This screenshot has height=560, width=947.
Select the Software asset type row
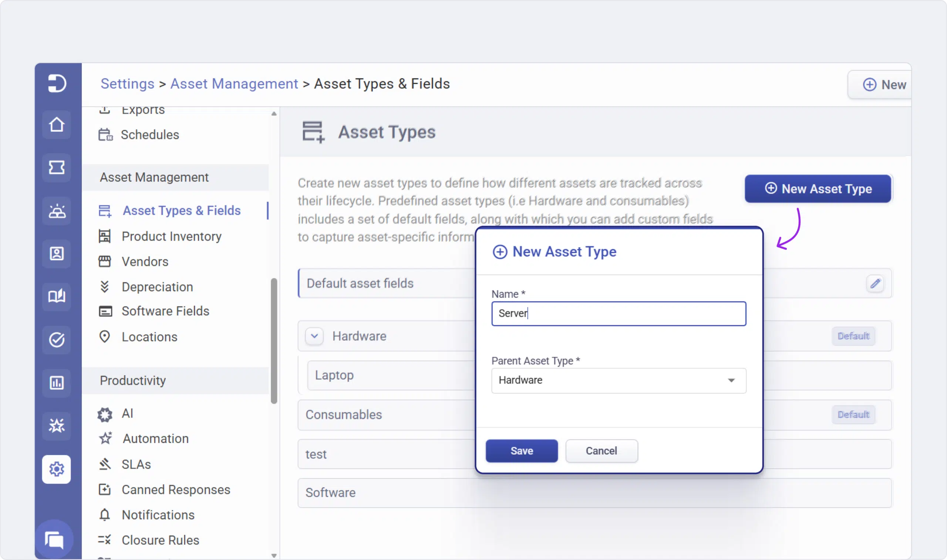click(x=595, y=493)
